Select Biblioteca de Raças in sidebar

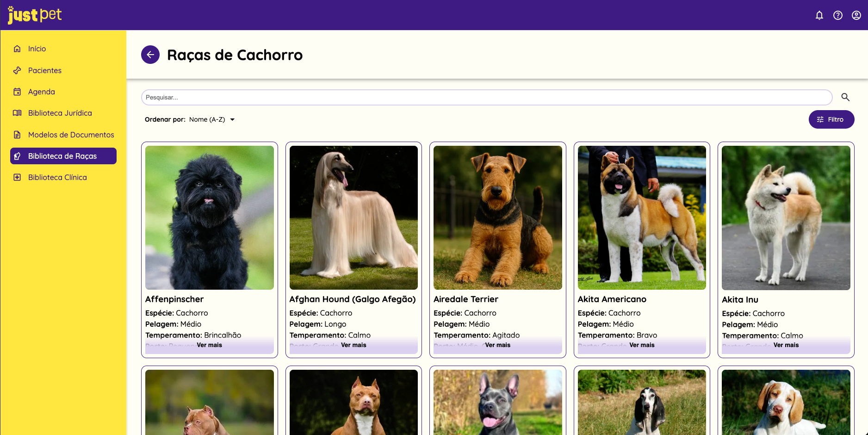pyautogui.click(x=63, y=156)
